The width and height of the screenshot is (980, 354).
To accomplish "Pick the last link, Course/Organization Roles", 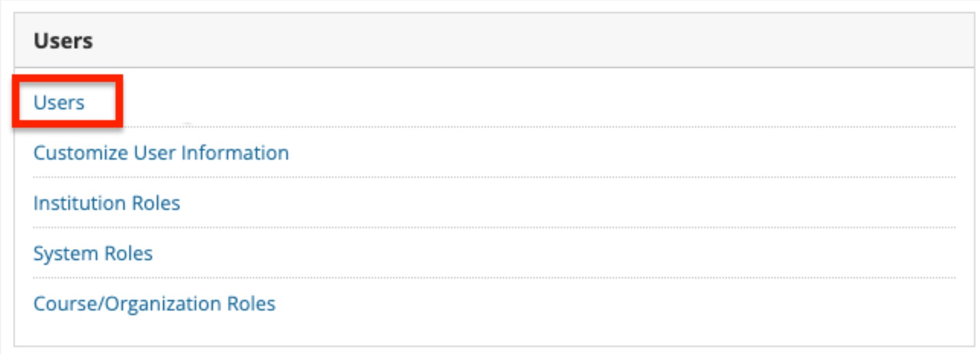I will click(154, 304).
